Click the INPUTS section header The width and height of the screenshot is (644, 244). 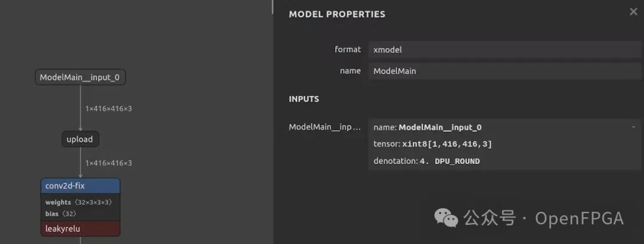coord(304,99)
